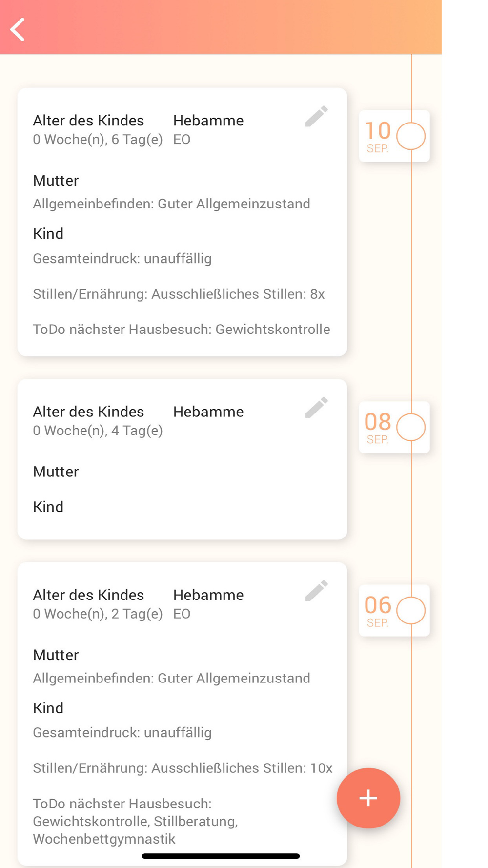Viewport: 488px width, 868px height.
Task: Edit the 06 Sep. visit entry
Action: (316, 591)
